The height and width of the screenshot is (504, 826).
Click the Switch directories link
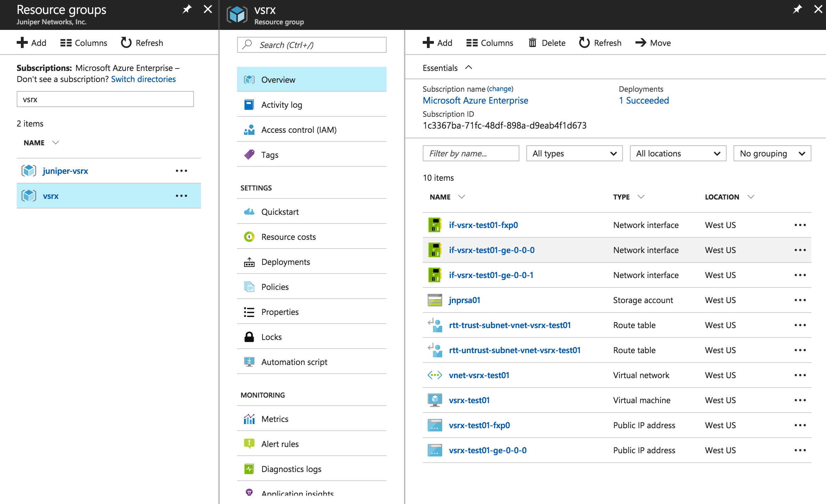[x=143, y=79]
